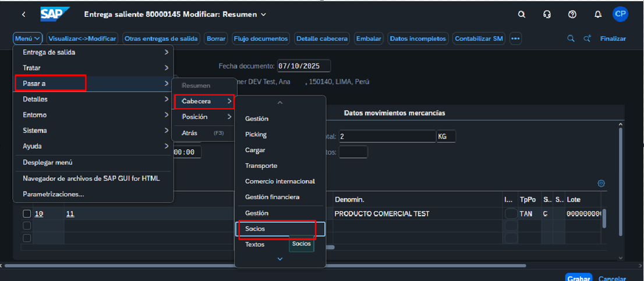Select the third empty row checkbox
The image size is (644, 281).
click(x=27, y=238)
